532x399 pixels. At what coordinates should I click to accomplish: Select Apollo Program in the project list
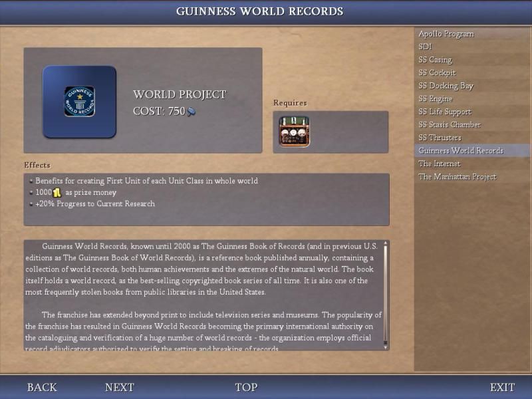pos(472,34)
